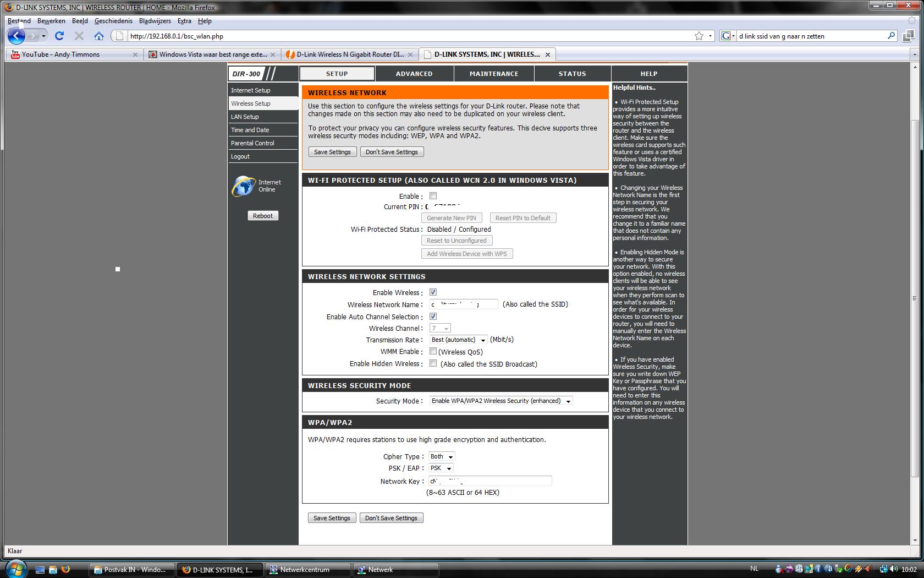Image resolution: width=924 pixels, height=578 pixels.
Task: Open the Wireless Channel dropdown
Action: point(440,328)
